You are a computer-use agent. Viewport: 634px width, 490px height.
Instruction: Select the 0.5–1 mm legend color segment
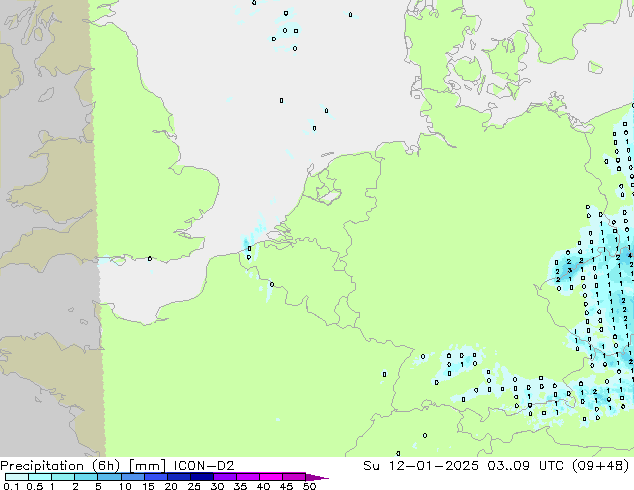click(x=40, y=477)
